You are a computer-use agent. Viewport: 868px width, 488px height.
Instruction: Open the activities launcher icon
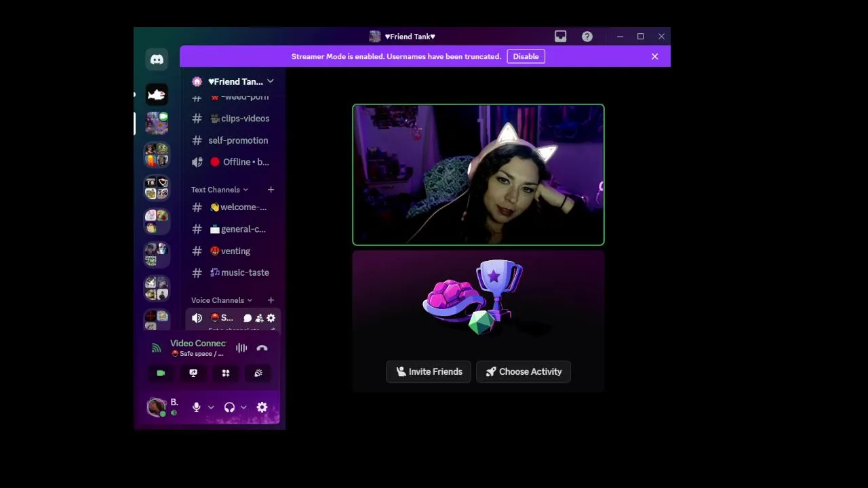point(226,373)
